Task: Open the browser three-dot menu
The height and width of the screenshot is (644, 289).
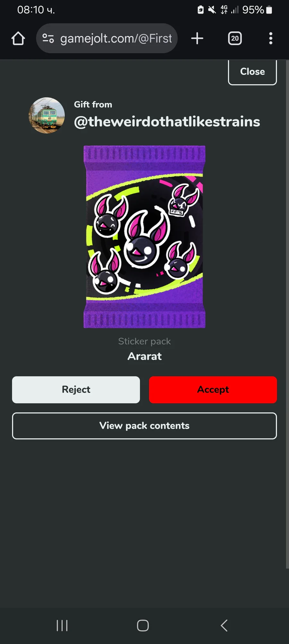Action: point(271,39)
